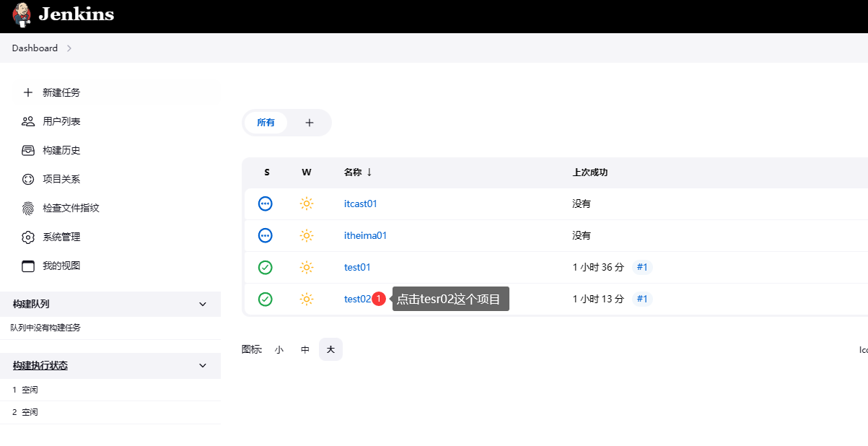This screenshot has width=868, height=446.
Task: Click the plus icon for 新建任务
Action: tap(28, 92)
